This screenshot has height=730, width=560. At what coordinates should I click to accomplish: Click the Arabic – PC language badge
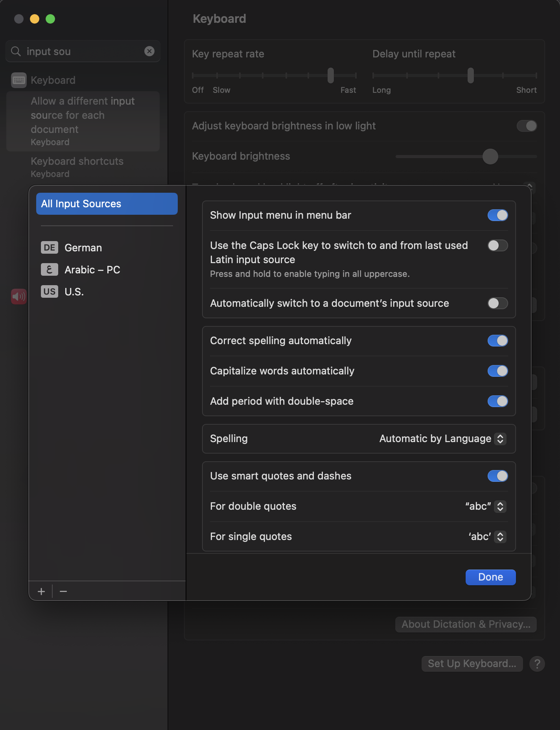(50, 269)
